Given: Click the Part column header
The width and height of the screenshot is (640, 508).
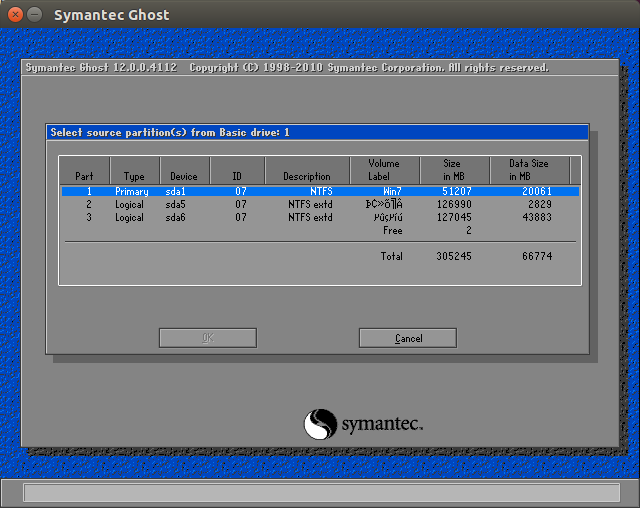Looking at the screenshot, I should click(x=84, y=170).
